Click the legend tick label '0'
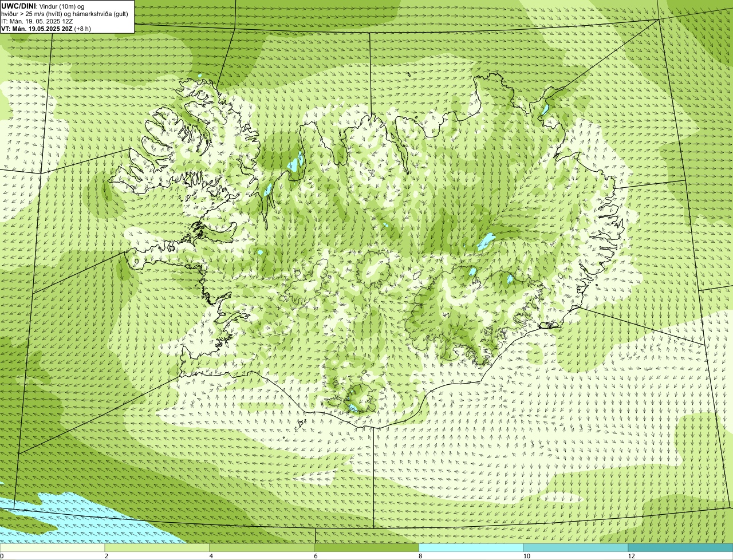 click(2, 556)
